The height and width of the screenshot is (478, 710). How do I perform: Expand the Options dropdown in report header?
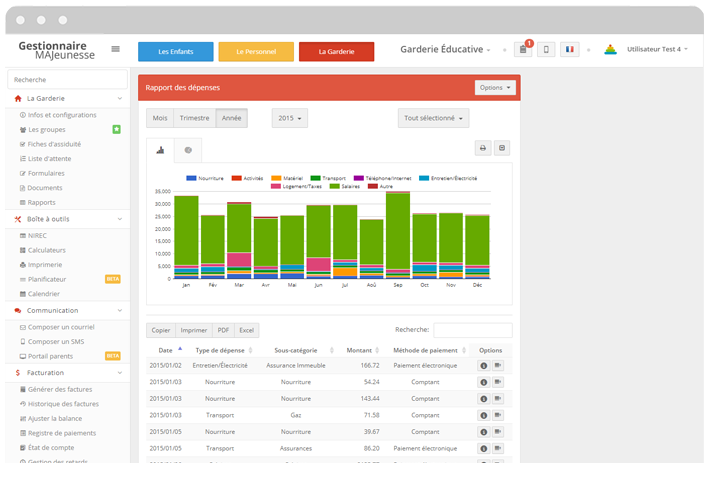coord(495,88)
